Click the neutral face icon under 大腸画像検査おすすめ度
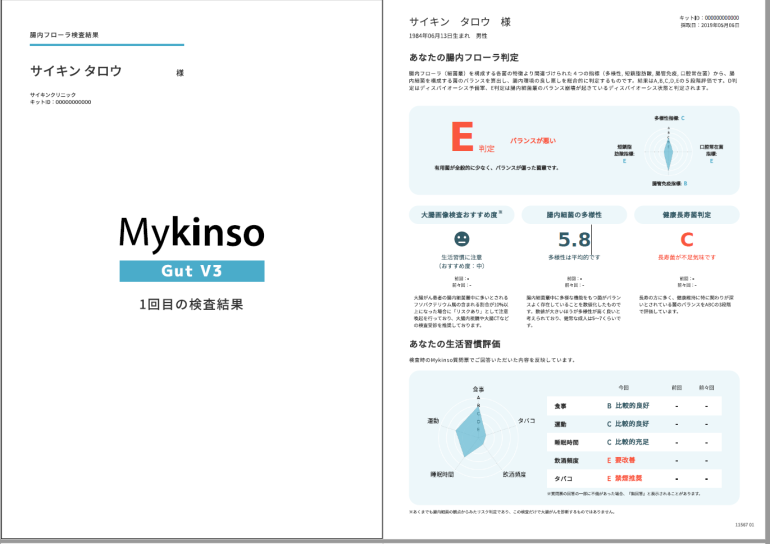The image size is (770, 544). click(461, 239)
